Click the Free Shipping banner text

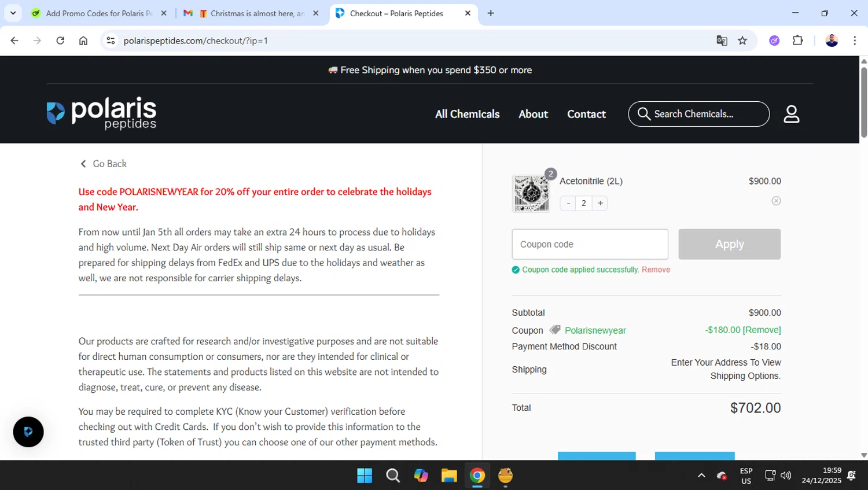(x=430, y=70)
